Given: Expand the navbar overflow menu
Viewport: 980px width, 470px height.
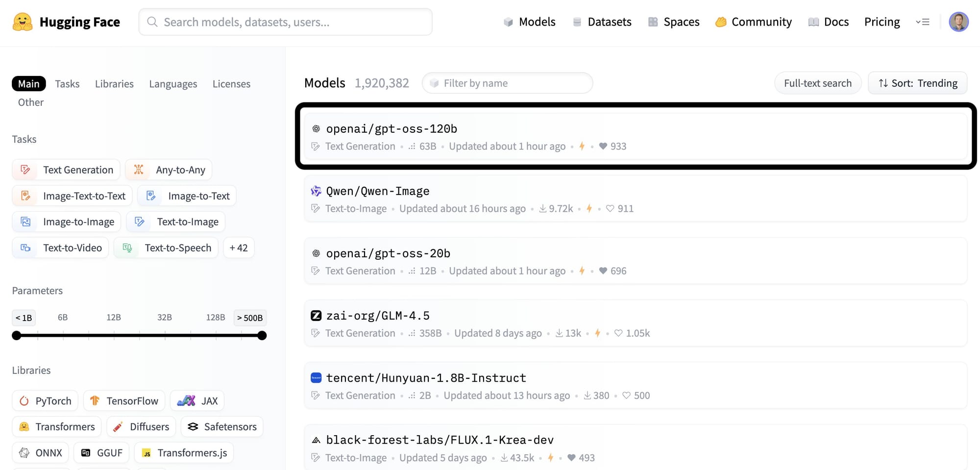Looking at the screenshot, I should (x=923, y=22).
